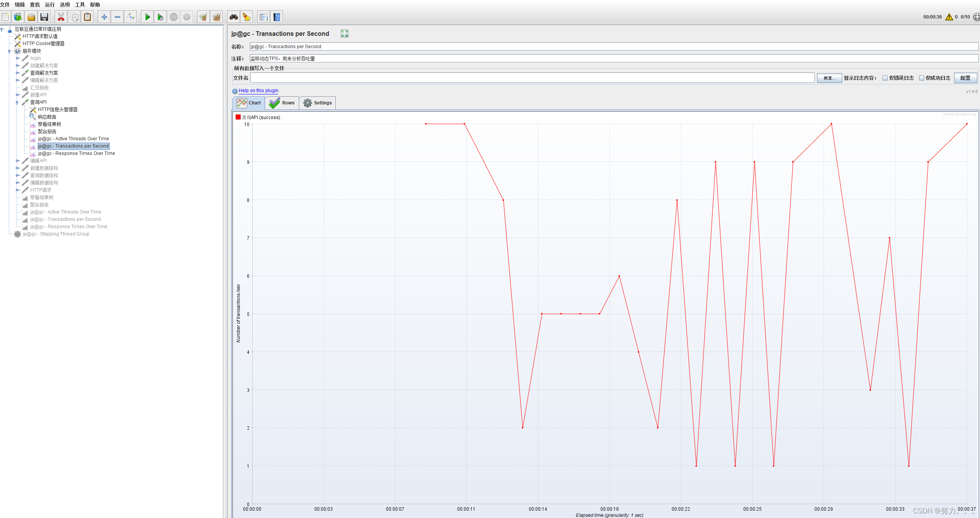Click the 配置 configuration button
The image size is (980, 518).
coord(966,78)
